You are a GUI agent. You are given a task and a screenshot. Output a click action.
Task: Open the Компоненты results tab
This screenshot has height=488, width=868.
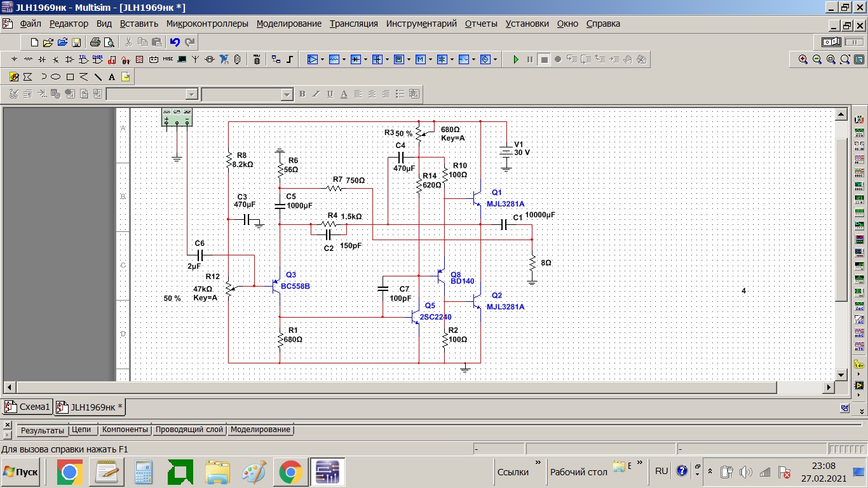(x=125, y=430)
